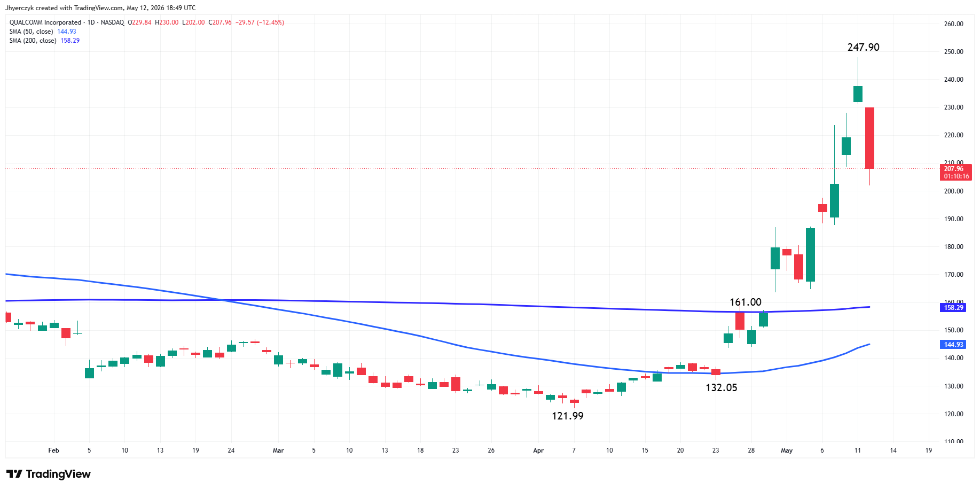Viewport: 980px width, 490px height.
Task: Click the 120.00 price axis label
Action: tap(953, 414)
